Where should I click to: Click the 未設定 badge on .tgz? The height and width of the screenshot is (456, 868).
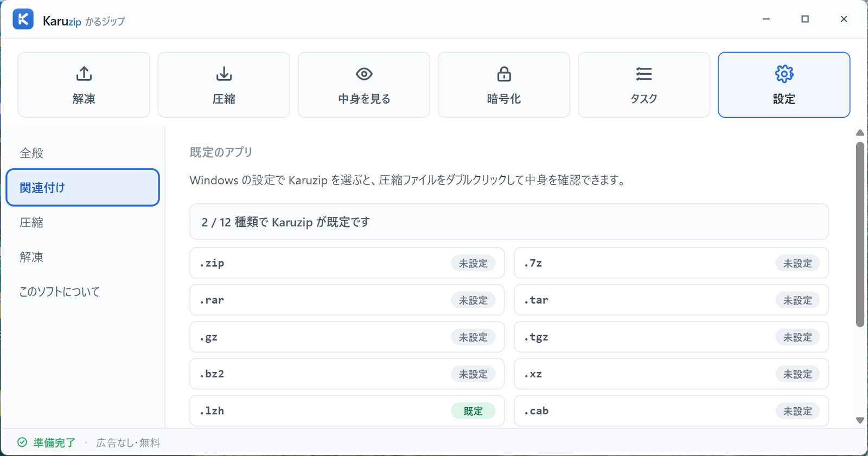point(797,337)
